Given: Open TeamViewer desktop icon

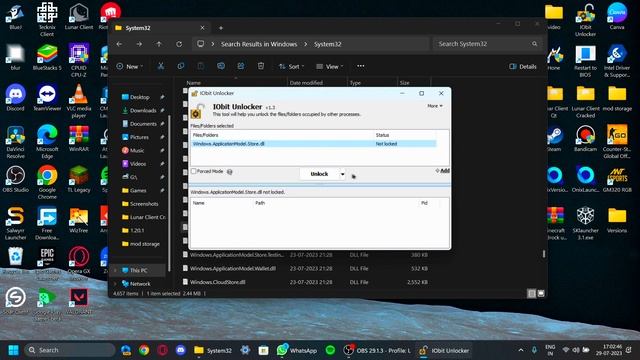Looking at the screenshot, I should (x=47, y=98).
